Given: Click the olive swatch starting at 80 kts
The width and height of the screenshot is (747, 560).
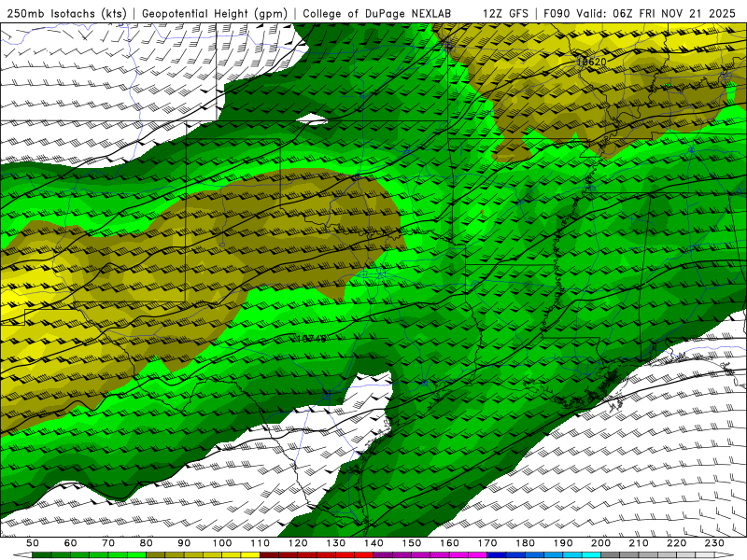Looking at the screenshot, I should tap(155, 555).
